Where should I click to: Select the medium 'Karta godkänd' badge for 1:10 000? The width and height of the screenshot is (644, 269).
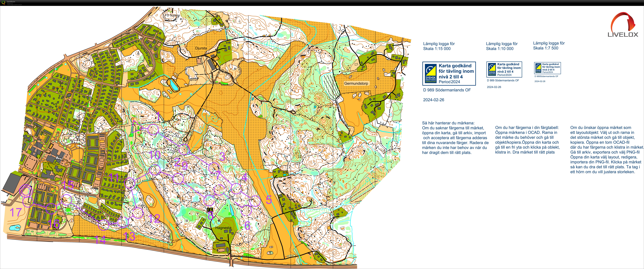(504, 69)
